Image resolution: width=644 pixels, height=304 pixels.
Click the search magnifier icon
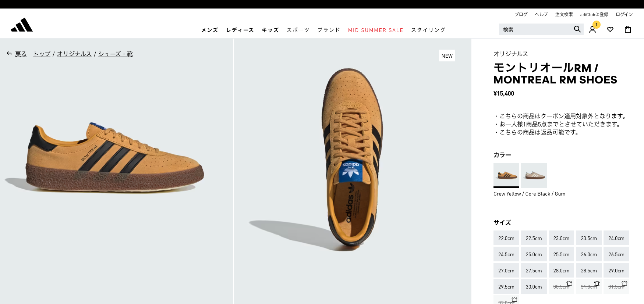tap(577, 29)
